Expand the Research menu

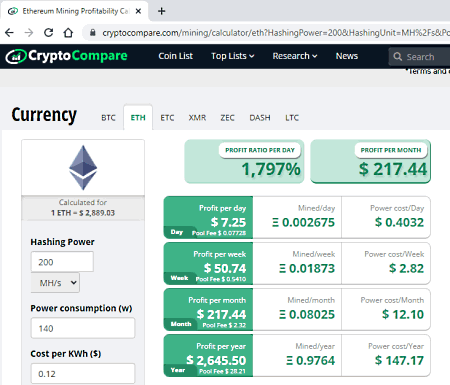pos(295,56)
